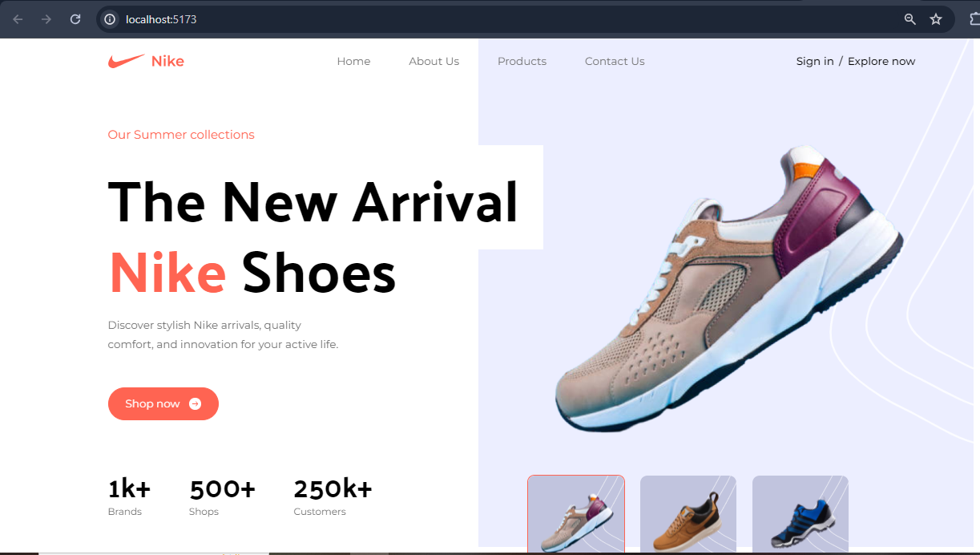Viewport: 980px width, 555px height.
Task: Click the browser back arrow
Action: pyautogui.click(x=18, y=19)
